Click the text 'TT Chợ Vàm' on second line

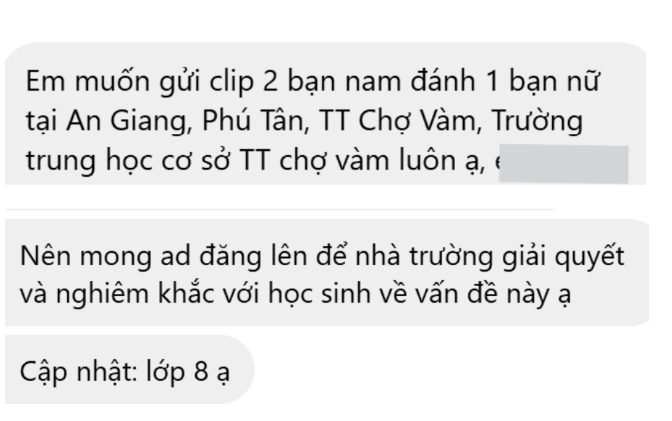click(397, 121)
